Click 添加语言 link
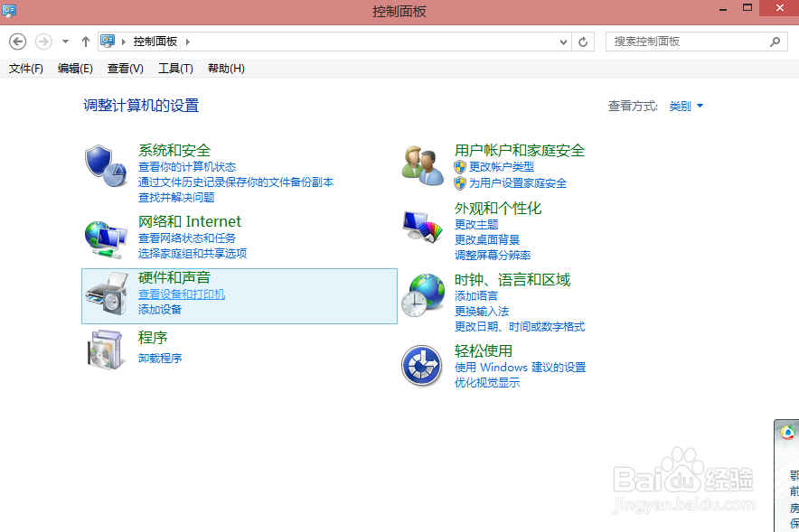This screenshot has width=799, height=532. pyautogui.click(x=476, y=295)
